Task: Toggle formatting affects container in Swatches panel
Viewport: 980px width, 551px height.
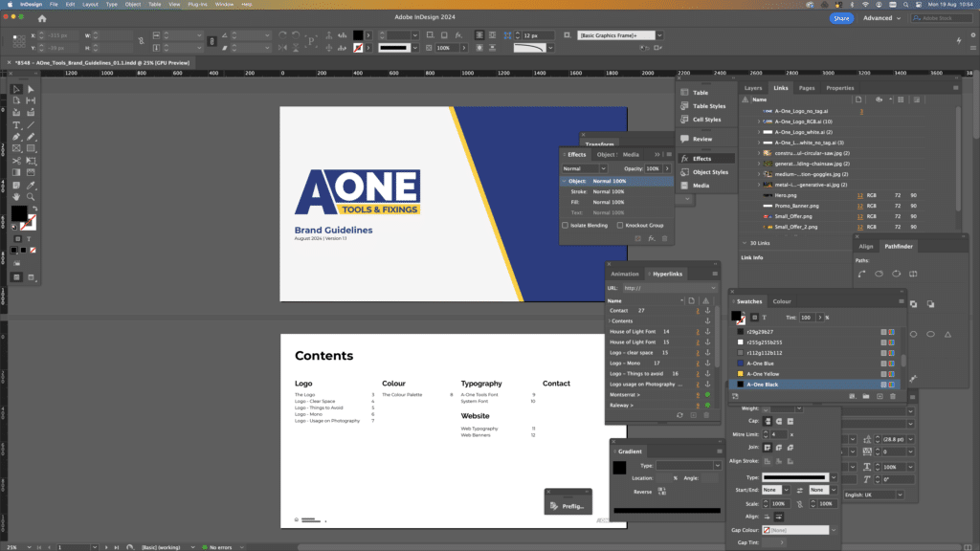Action: click(x=754, y=318)
